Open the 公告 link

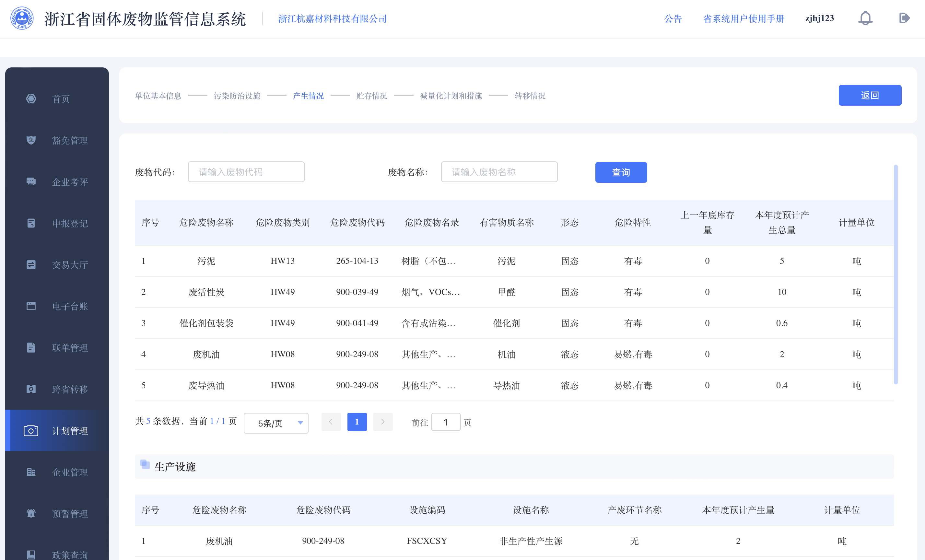[x=673, y=18]
